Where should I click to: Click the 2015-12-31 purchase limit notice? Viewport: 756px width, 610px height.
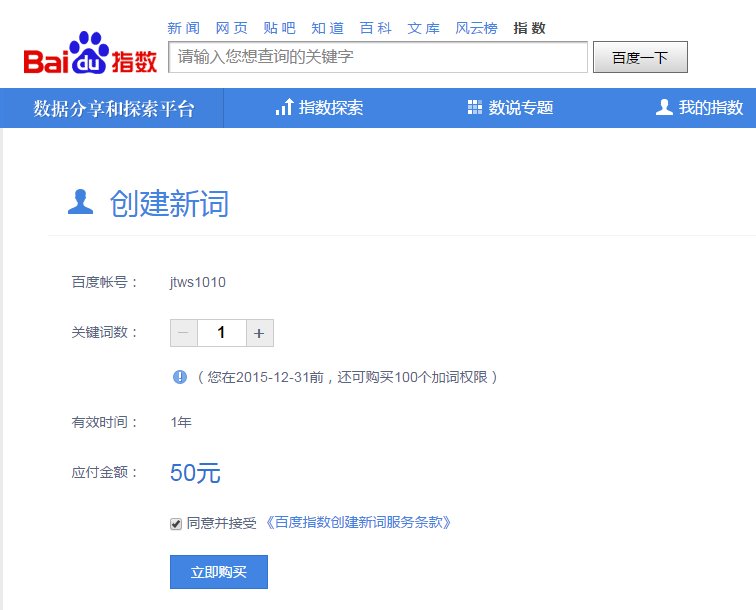coord(347,377)
